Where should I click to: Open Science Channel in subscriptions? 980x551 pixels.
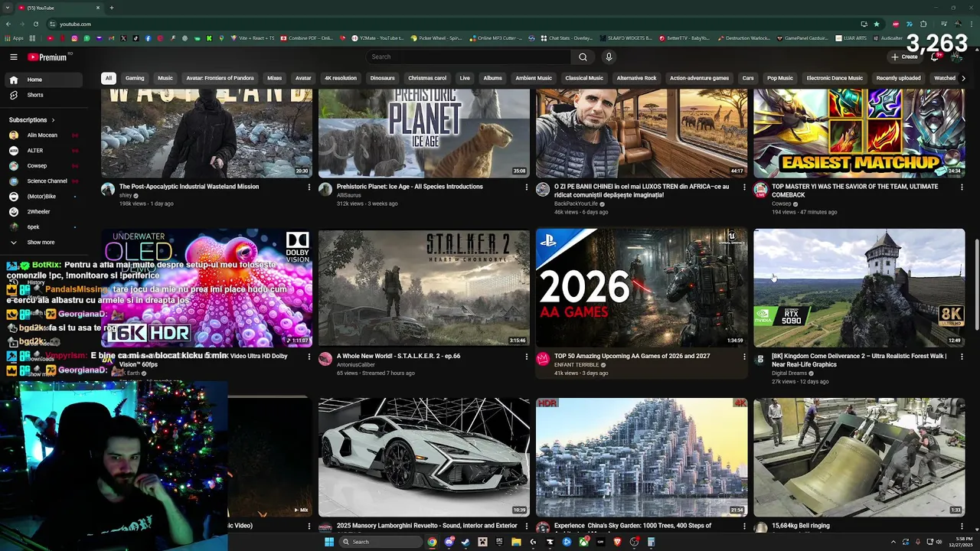pos(44,181)
